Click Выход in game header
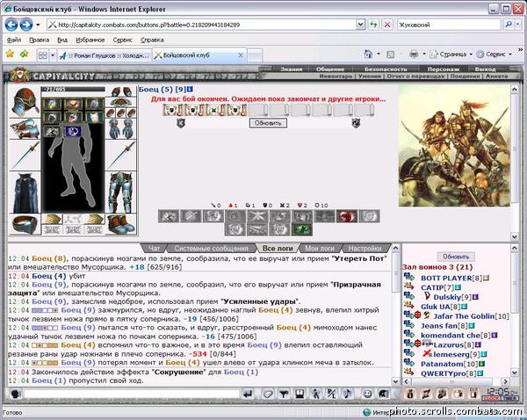The height and width of the screenshot is (420, 527). (485, 69)
